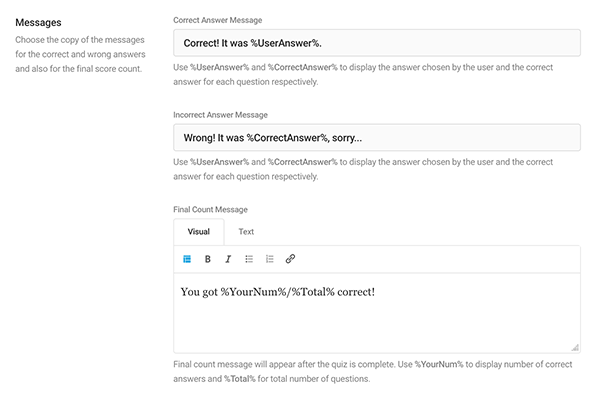This screenshot has width=600, height=407.
Task: Insert a numbered list
Action: pyautogui.click(x=269, y=259)
